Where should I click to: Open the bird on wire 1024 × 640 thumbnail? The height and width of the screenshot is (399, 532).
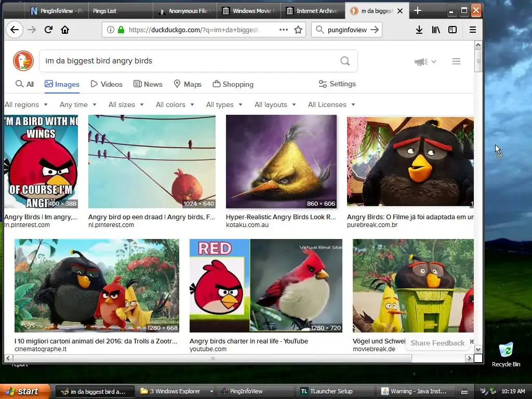[152, 162]
